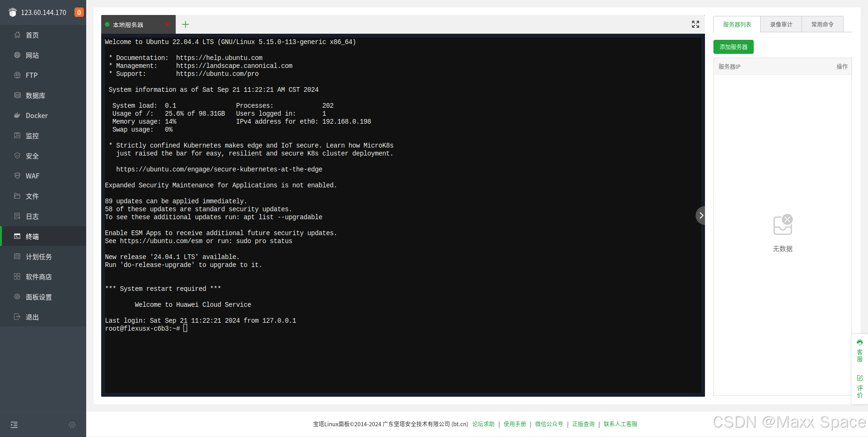Click the 日志 log icon
The height and width of the screenshot is (437, 868).
17,216
